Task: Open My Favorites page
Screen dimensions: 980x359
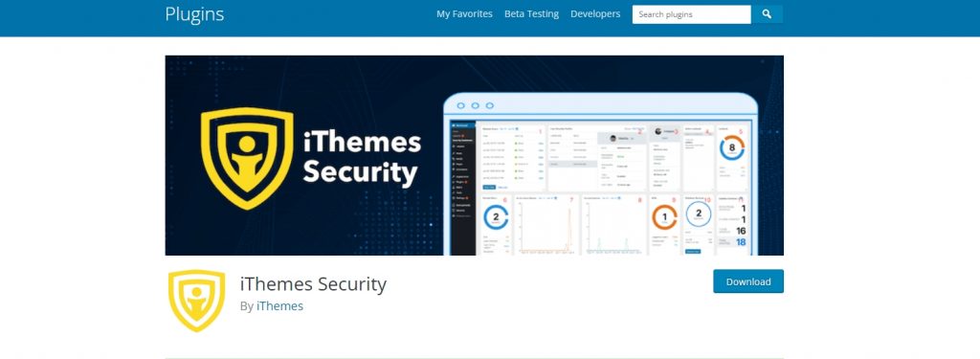Action: [x=464, y=13]
